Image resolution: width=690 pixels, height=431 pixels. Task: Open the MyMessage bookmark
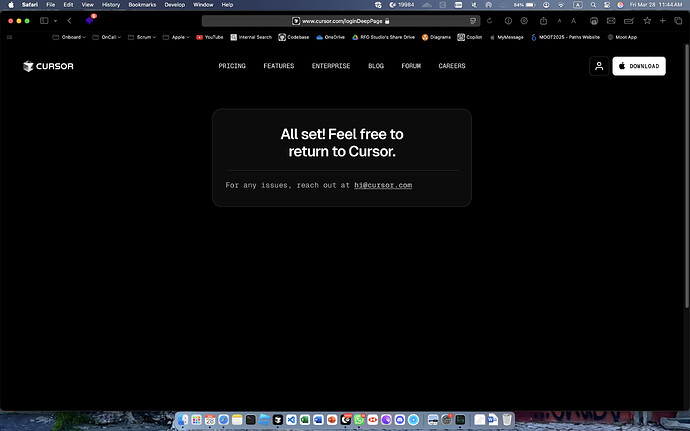click(x=506, y=37)
